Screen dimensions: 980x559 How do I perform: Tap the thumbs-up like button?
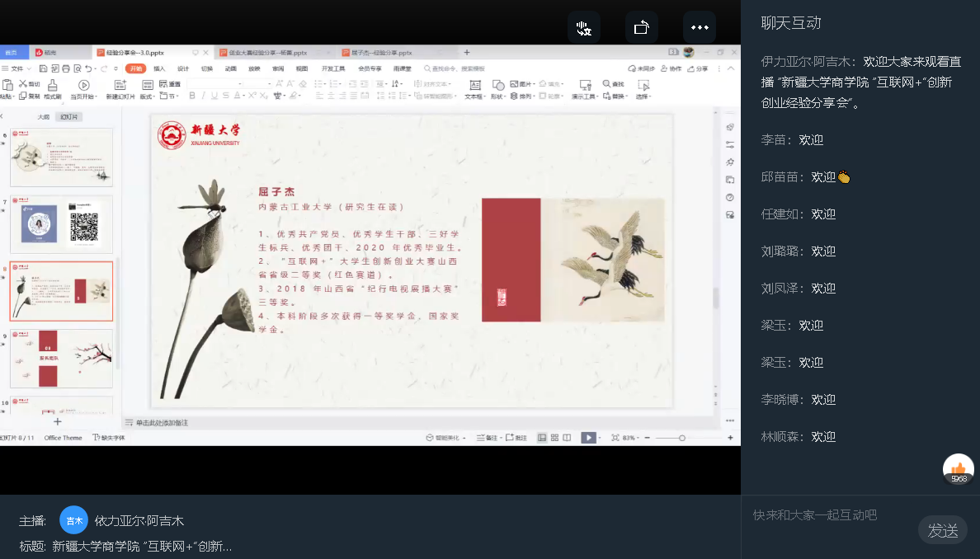coord(958,468)
